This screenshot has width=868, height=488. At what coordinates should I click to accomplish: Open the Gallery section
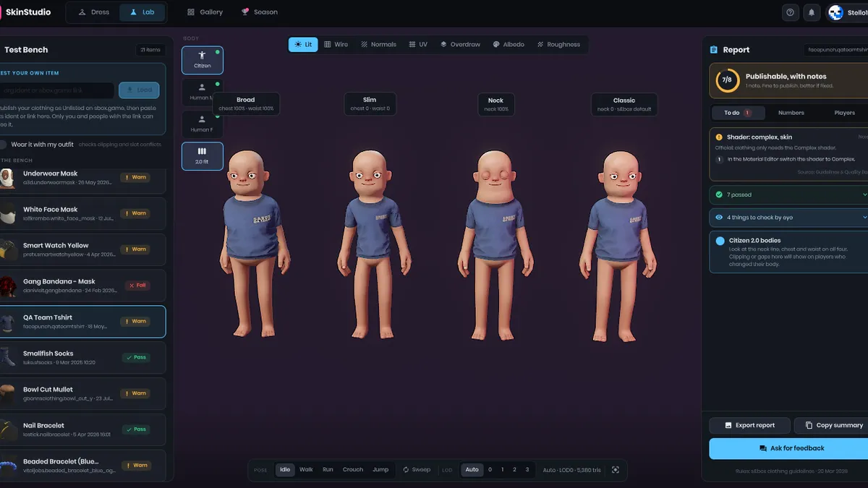click(205, 12)
